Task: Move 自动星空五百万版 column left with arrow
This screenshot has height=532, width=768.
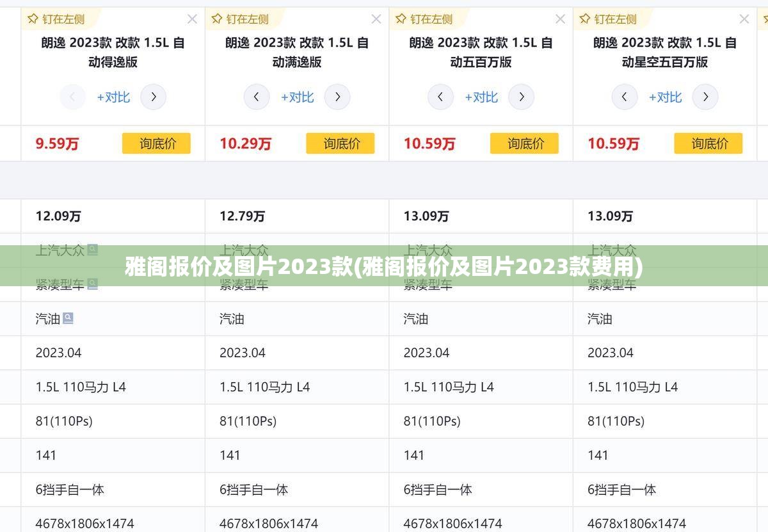Action: pos(625,97)
